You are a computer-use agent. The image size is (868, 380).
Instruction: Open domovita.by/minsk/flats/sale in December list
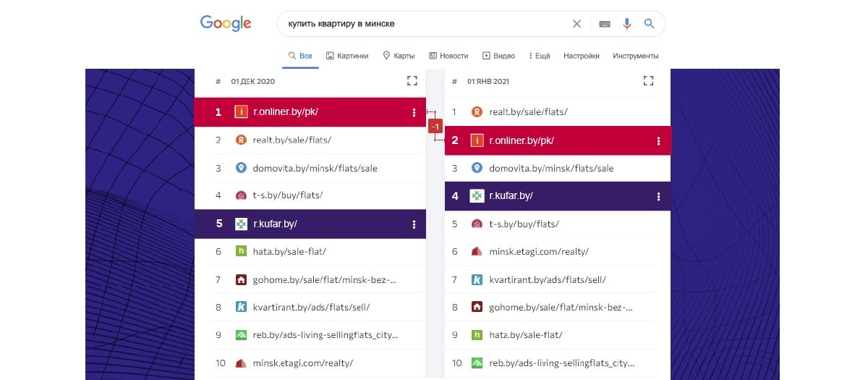tap(315, 169)
